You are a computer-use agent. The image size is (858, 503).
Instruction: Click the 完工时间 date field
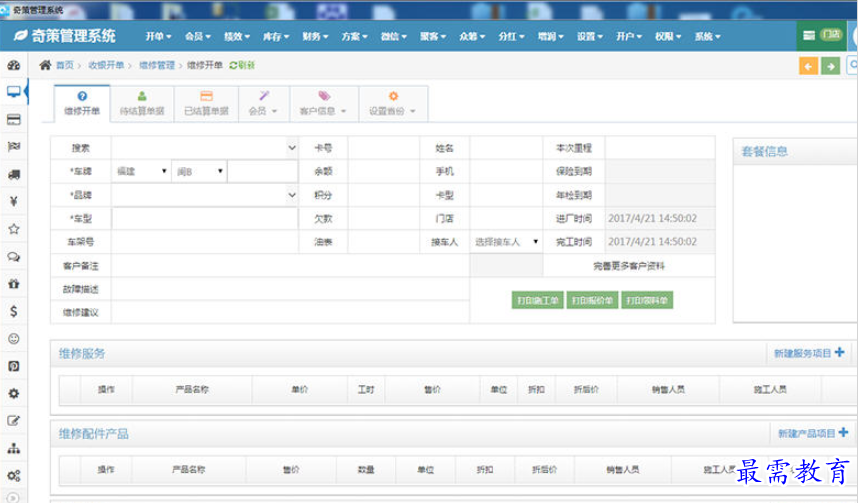pyautogui.click(x=660, y=242)
